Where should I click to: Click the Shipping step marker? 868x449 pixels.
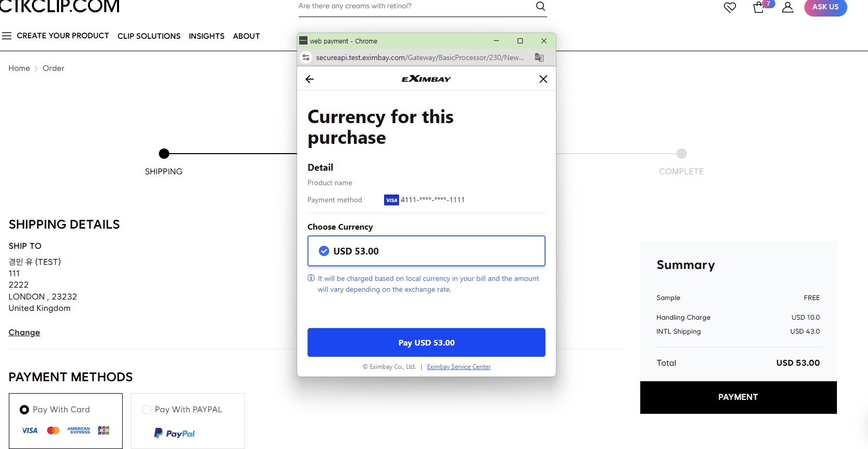tap(164, 154)
